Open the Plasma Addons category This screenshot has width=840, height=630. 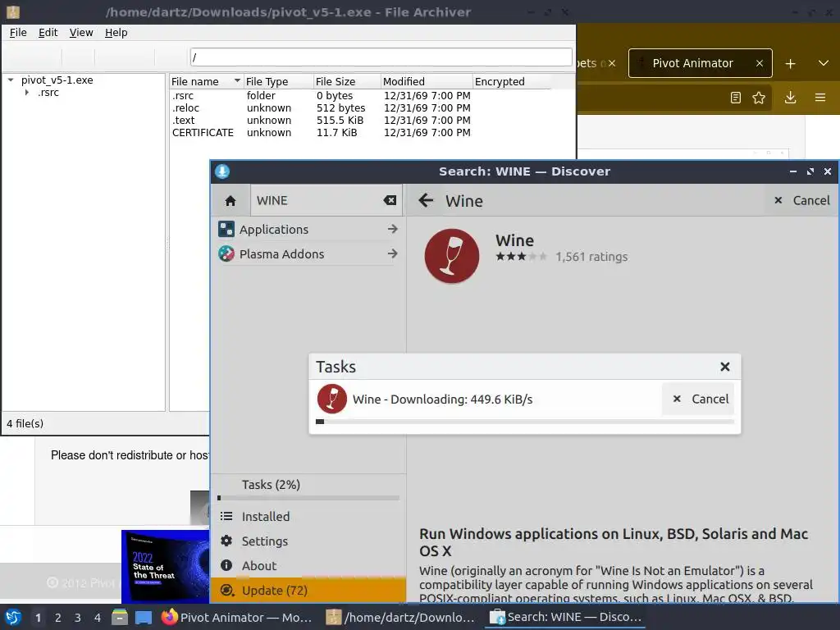[308, 254]
